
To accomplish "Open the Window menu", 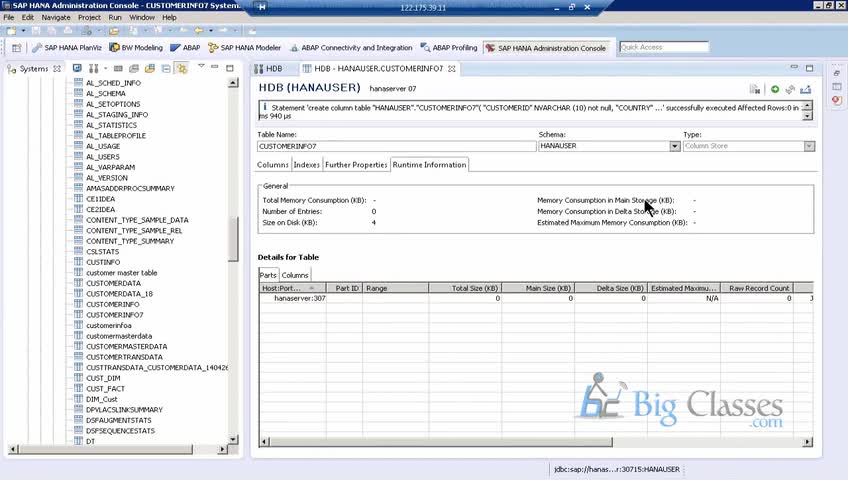I will pos(142,17).
